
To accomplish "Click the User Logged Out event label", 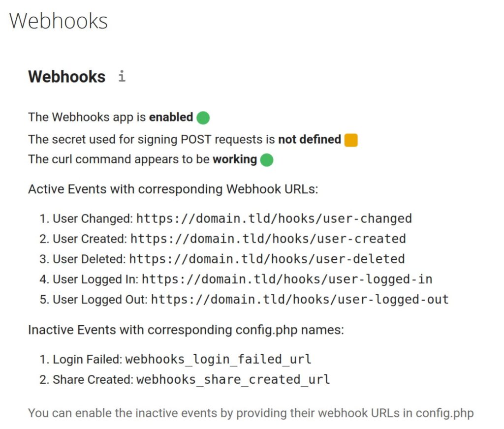I will 100,300.
